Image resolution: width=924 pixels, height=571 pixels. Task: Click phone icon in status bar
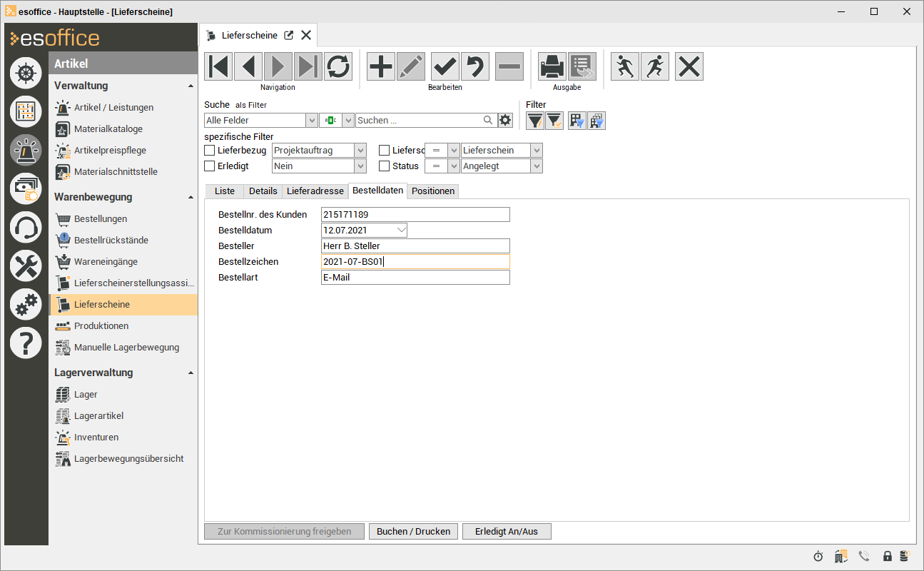point(864,556)
